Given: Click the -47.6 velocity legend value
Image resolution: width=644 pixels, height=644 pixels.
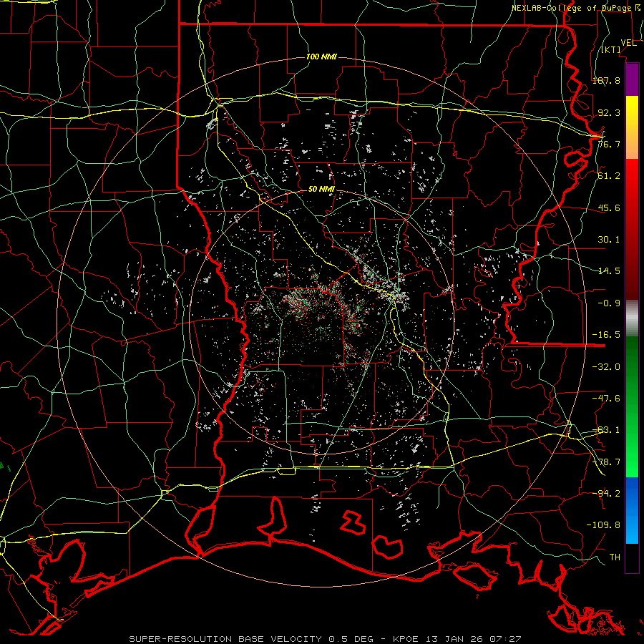Looking at the screenshot, I should (x=606, y=399).
